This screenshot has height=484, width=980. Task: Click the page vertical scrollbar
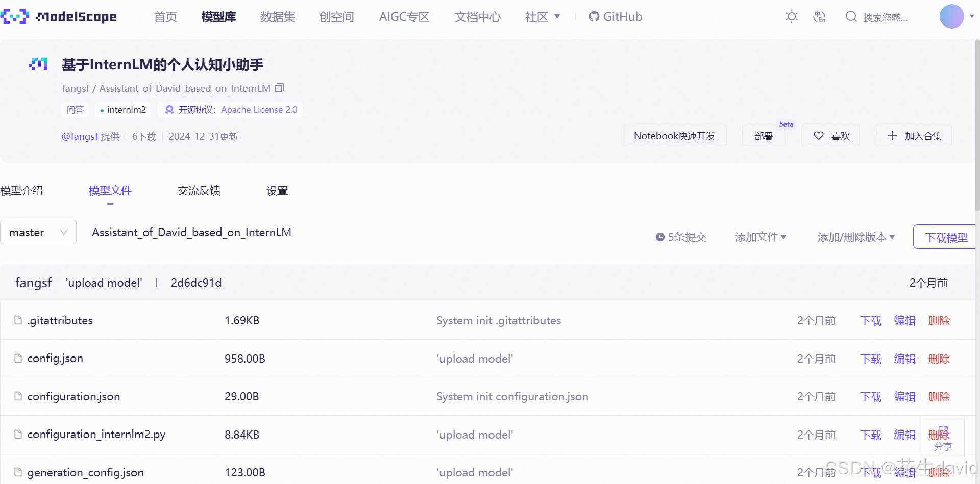pos(977,125)
